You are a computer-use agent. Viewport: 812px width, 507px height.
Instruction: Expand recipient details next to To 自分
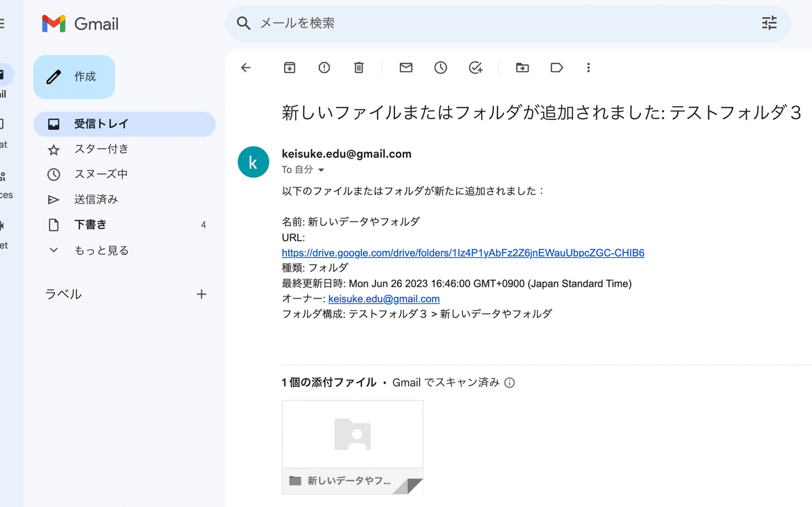(x=321, y=170)
